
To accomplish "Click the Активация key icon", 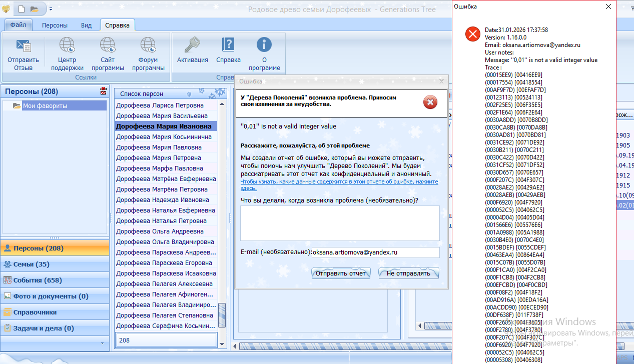I will tap(192, 46).
